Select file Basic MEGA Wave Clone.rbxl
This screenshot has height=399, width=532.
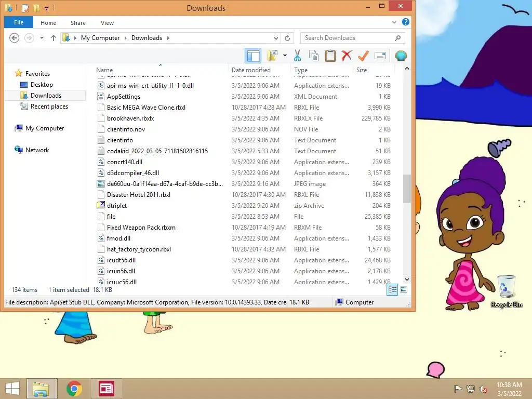click(x=146, y=108)
